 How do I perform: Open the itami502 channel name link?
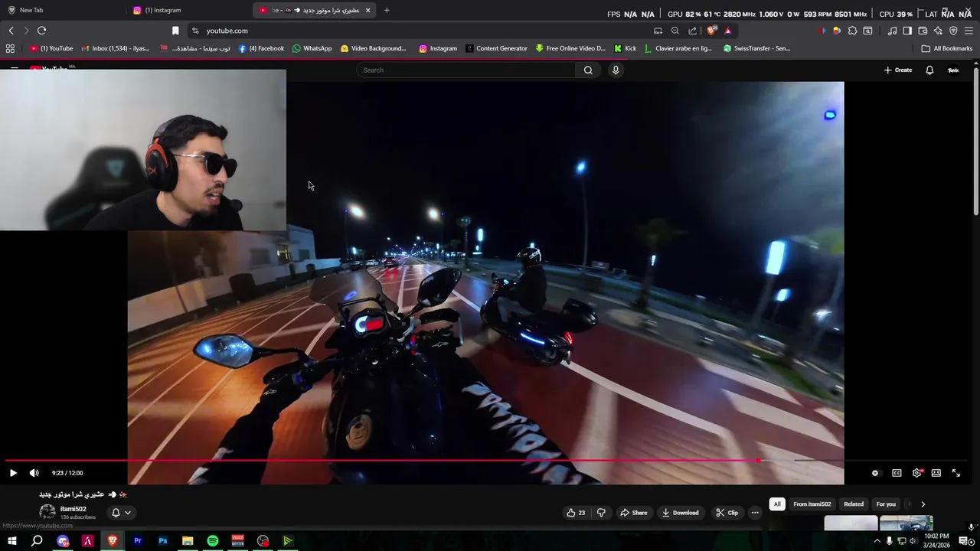73,509
